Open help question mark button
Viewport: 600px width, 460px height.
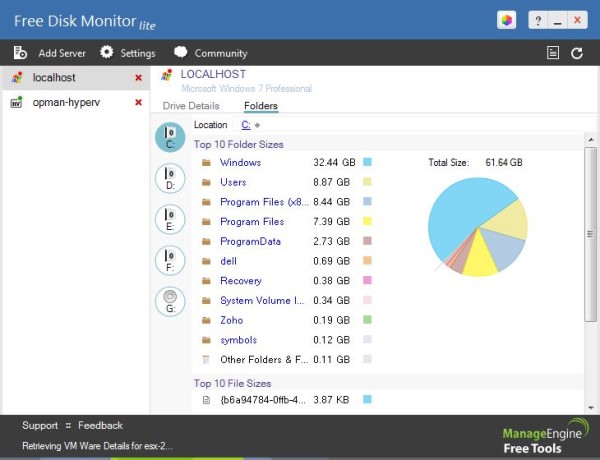tap(538, 20)
